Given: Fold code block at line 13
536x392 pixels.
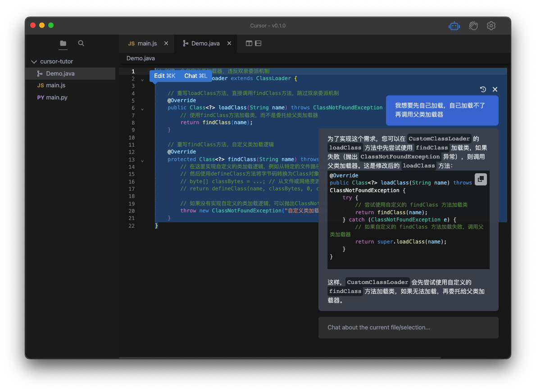Looking at the screenshot, I should click(x=142, y=161).
